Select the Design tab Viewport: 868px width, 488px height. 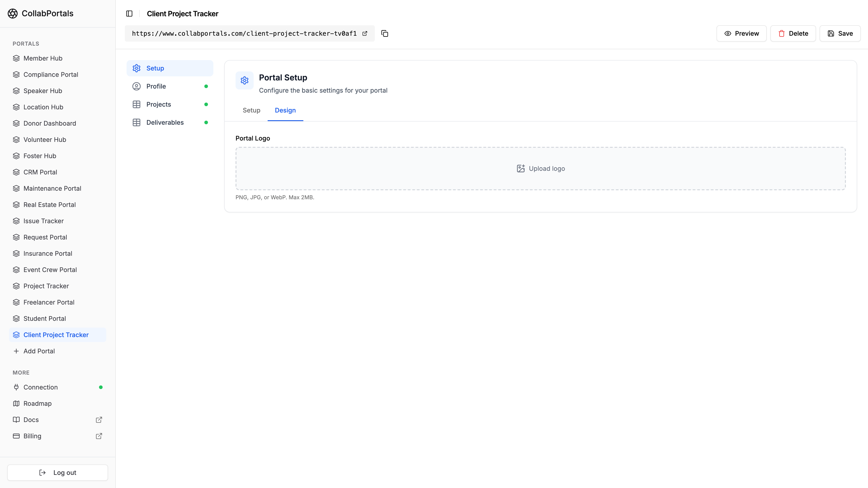pos(285,110)
